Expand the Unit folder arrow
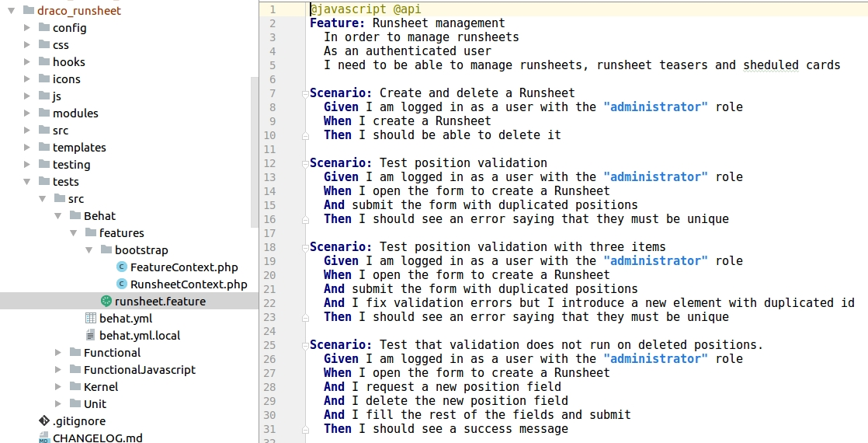 (x=58, y=403)
